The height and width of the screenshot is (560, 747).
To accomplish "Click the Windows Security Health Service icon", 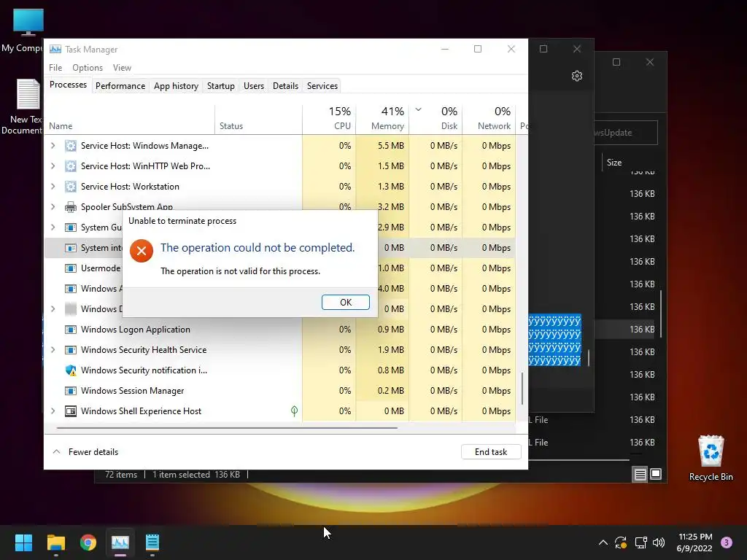I will click(71, 350).
